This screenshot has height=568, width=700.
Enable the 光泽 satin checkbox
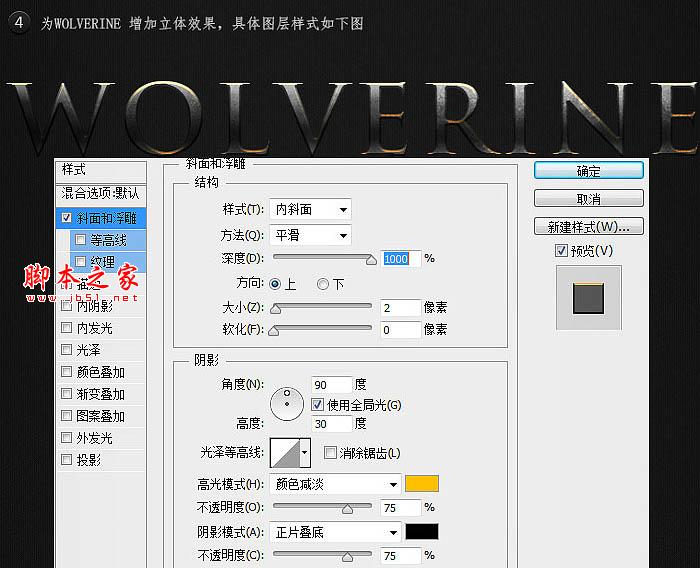(x=67, y=350)
